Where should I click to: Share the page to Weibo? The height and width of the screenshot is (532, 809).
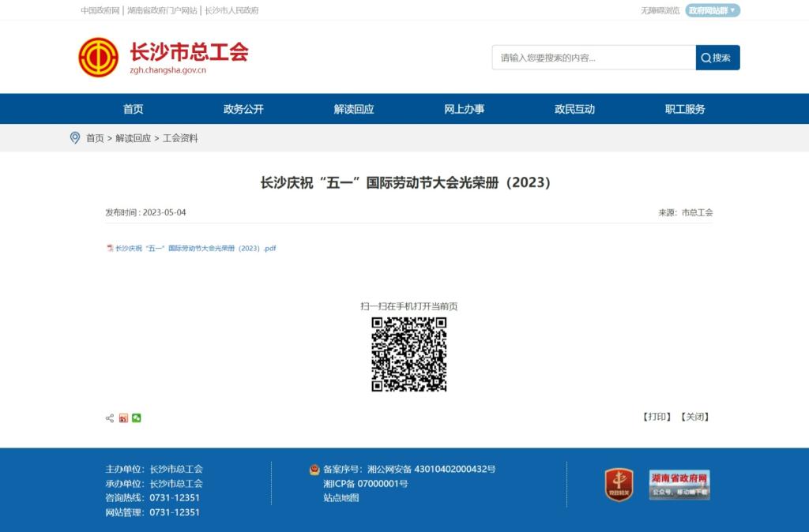click(x=123, y=418)
